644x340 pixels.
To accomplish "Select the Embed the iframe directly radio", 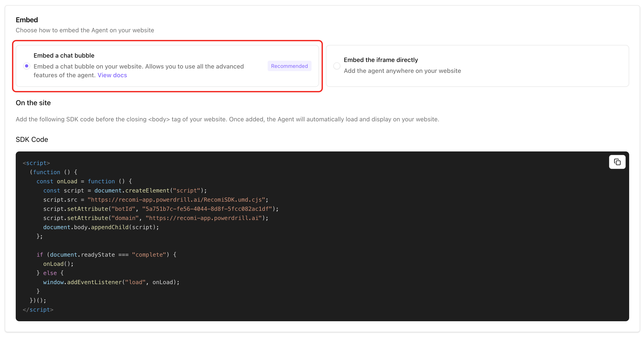I will coord(336,66).
